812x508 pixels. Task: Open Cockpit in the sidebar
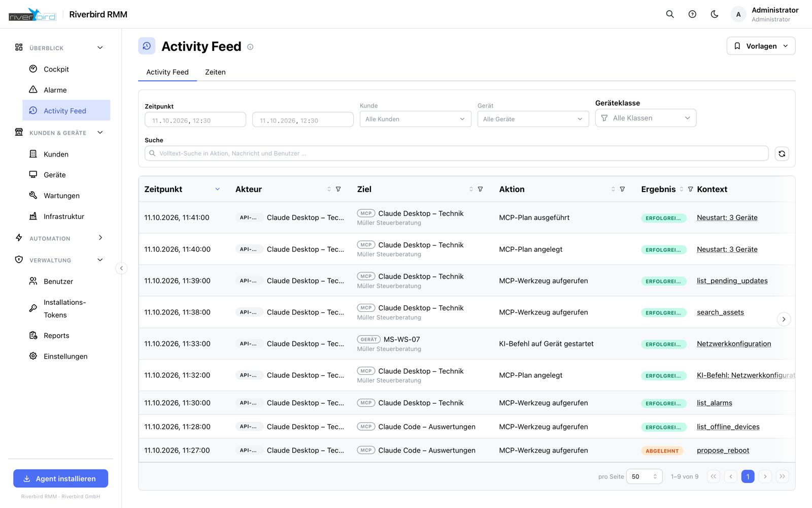click(x=66, y=69)
